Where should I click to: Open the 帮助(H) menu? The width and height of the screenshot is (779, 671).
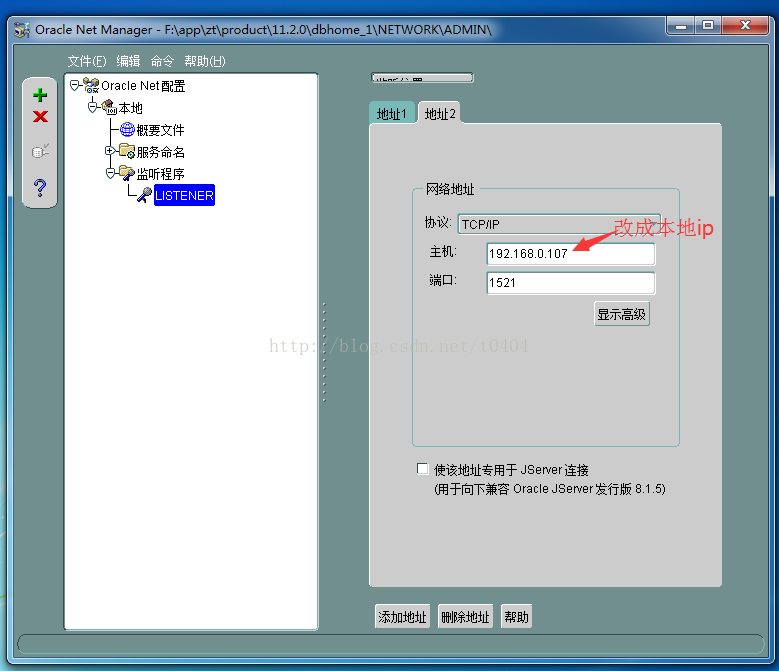click(205, 61)
